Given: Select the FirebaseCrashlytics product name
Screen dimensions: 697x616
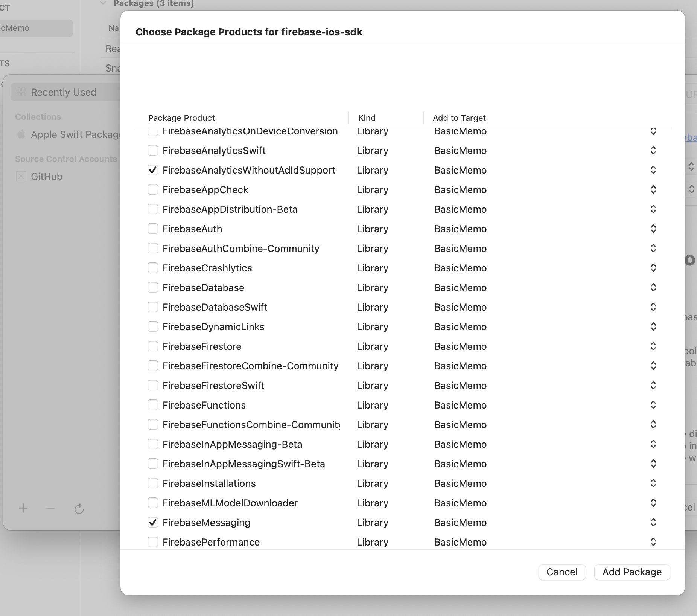Looking at the screenshot, I should (x=207, y=268).
